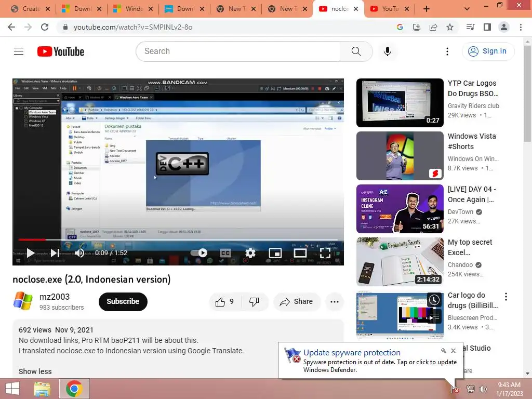532x399 pixels.
Task: Open the tab search dropdown
Action: [x=467, y=9]
